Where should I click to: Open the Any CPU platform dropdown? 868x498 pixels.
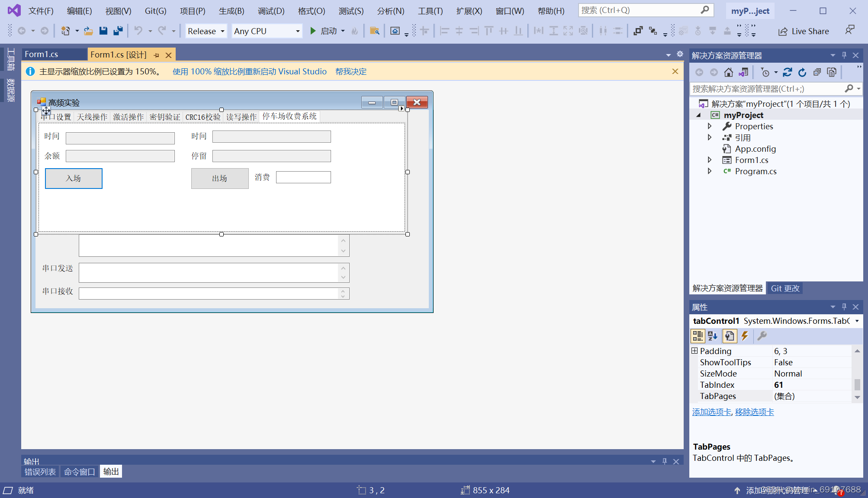(x=267, y=31)
